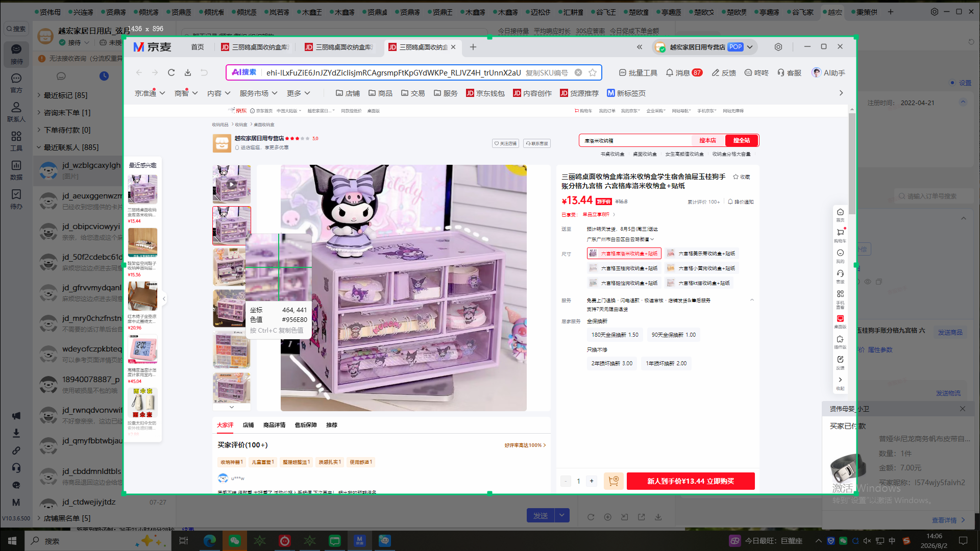Click the 关注店铺 button

click(505, 143)
